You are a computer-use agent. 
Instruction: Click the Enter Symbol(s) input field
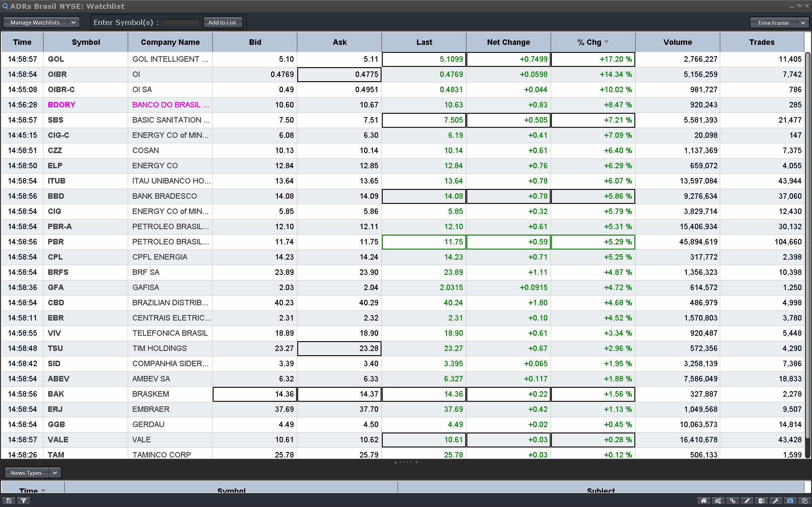[x=181, y=22]
